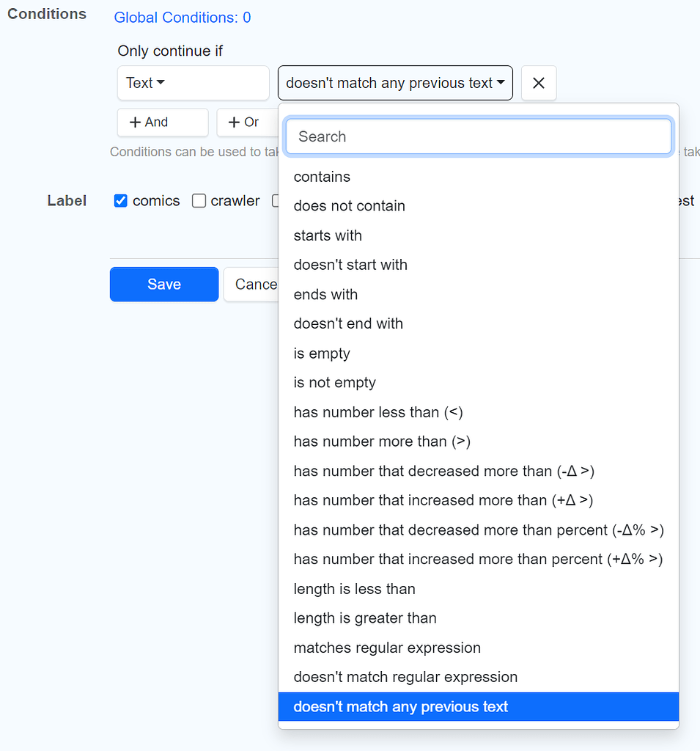Uncheck the comics label checkbox
This screenshot has height=751, width=700.
coord(121,201)
